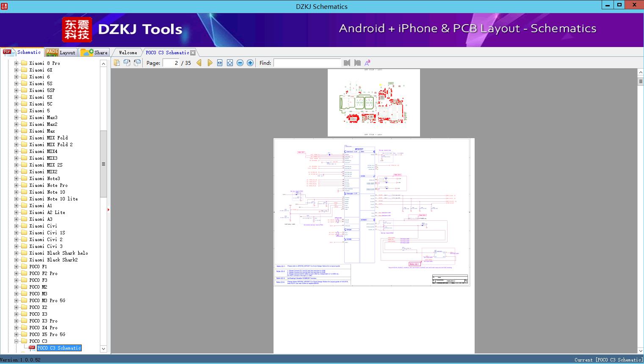Select the POCO X4 Pro tree item
Screen dimensions: 644x364
[43, 328]
